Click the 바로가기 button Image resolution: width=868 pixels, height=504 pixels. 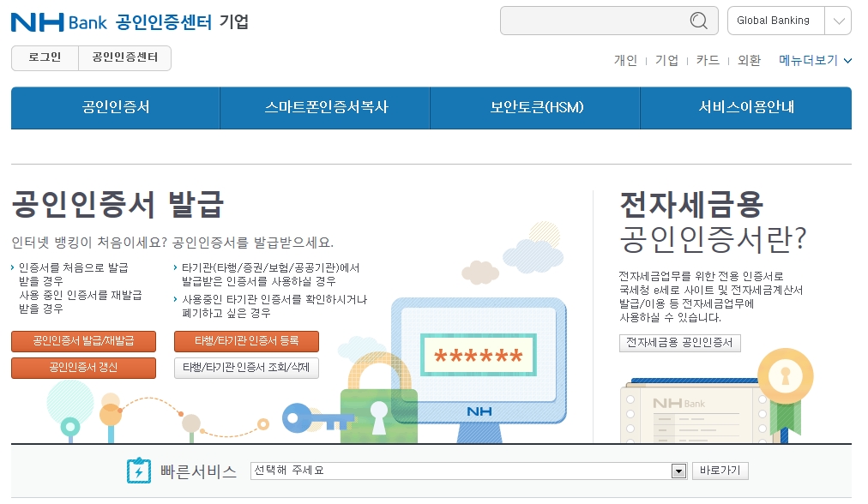(720, 471)
